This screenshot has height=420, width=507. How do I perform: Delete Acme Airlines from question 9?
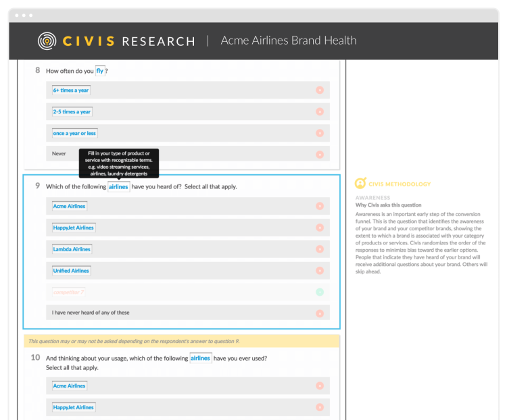tap(320, 206)
